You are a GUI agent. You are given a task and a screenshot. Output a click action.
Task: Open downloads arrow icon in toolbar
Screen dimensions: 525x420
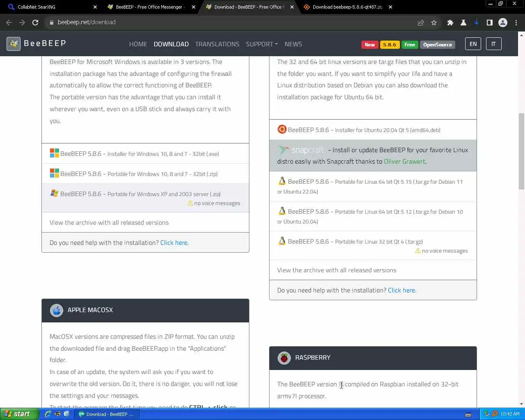point(477,23)
